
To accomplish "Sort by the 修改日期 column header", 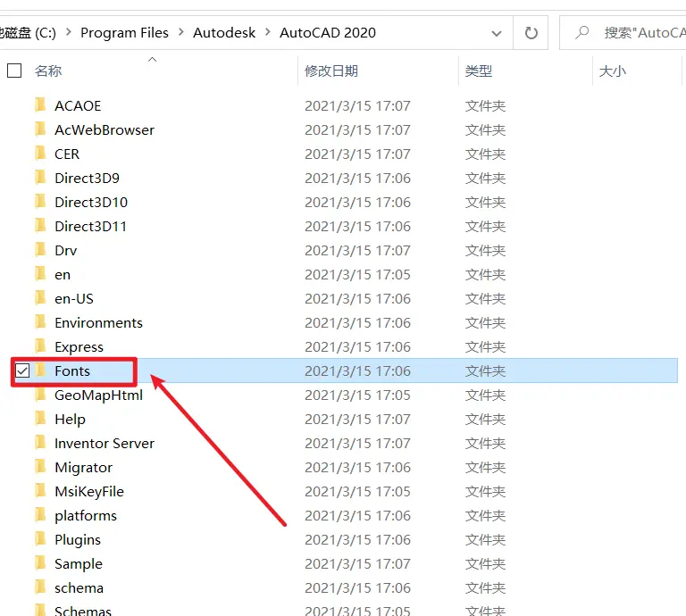I will (x=331, y=71).
